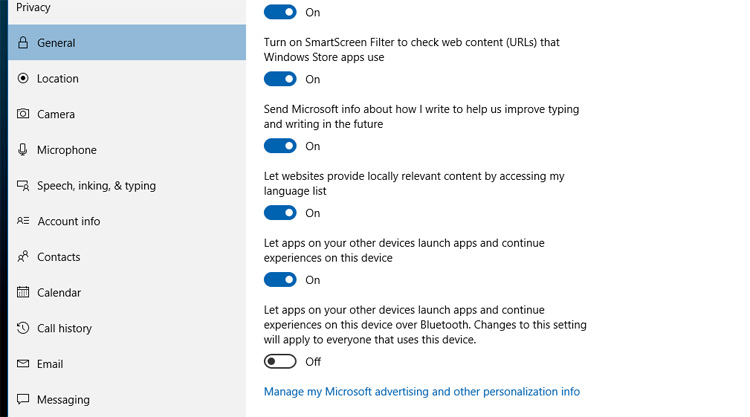
Task: Turn off sending typing info to Microsoft
Action: [280, 146]
